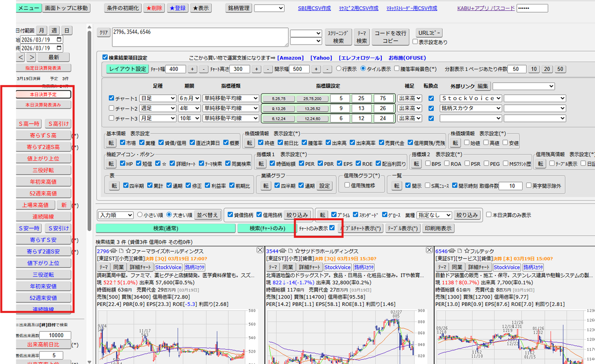Open the earnings document icon for 2796
This screenshot has width=595, height=364.
click(x=121, y=251)
